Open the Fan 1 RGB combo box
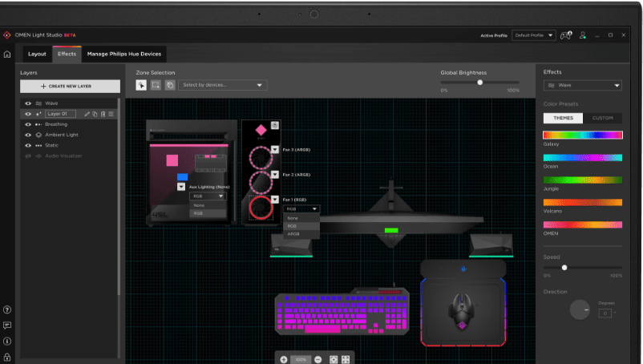This screenshot has width=643, height=364. [301, 209]
